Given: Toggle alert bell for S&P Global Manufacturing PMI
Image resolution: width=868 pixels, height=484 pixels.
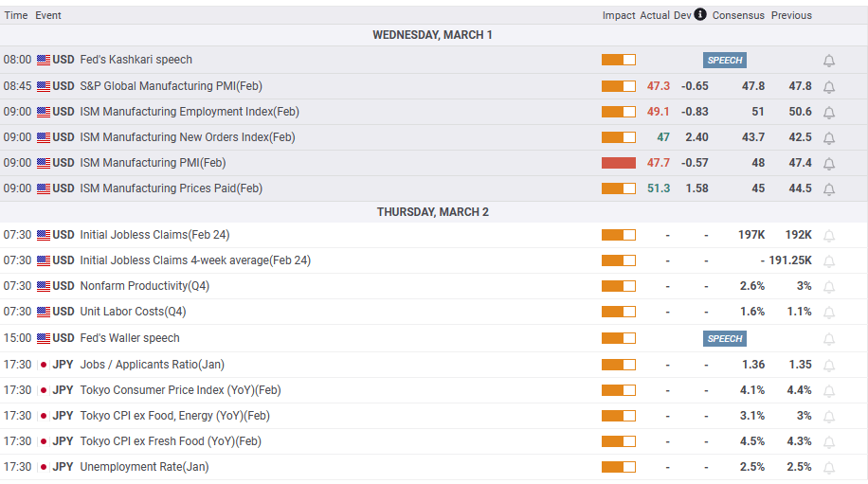Looking at the screenshot, I should tap(829, 87).
